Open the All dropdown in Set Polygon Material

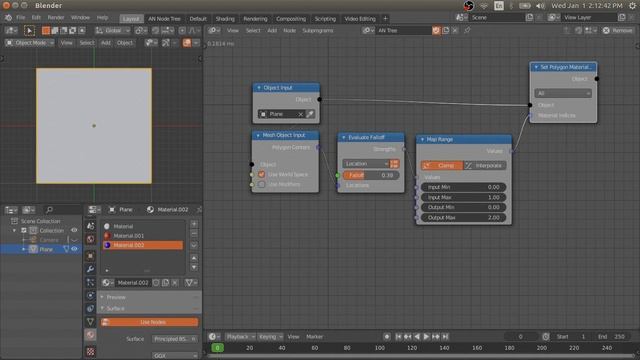[x=563, y=93]
